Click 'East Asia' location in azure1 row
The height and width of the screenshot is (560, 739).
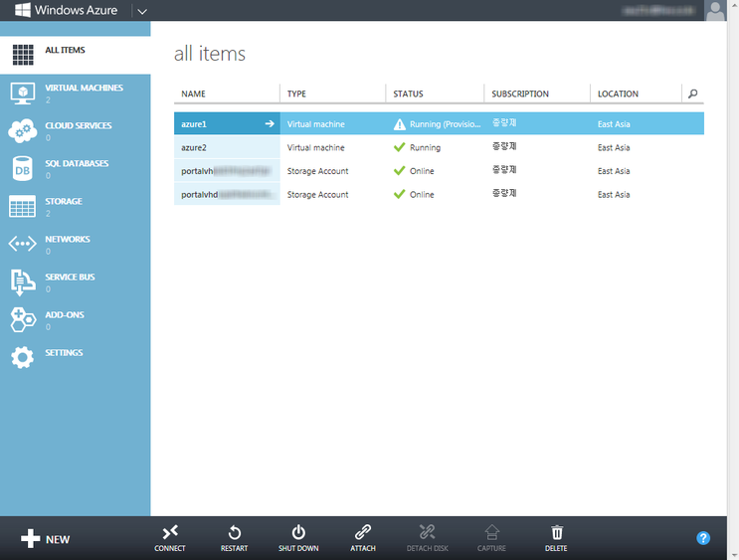pos(614,124)
